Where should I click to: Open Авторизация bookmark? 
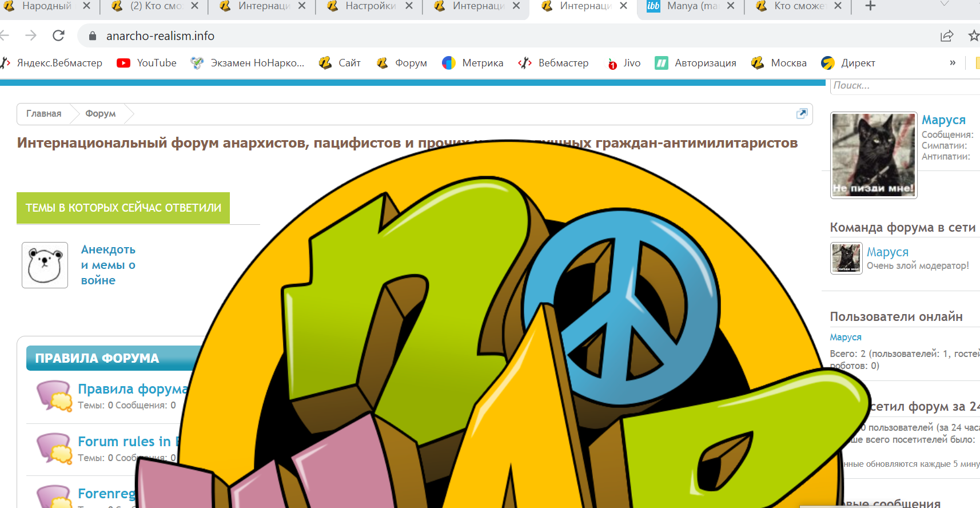[696, 63]
